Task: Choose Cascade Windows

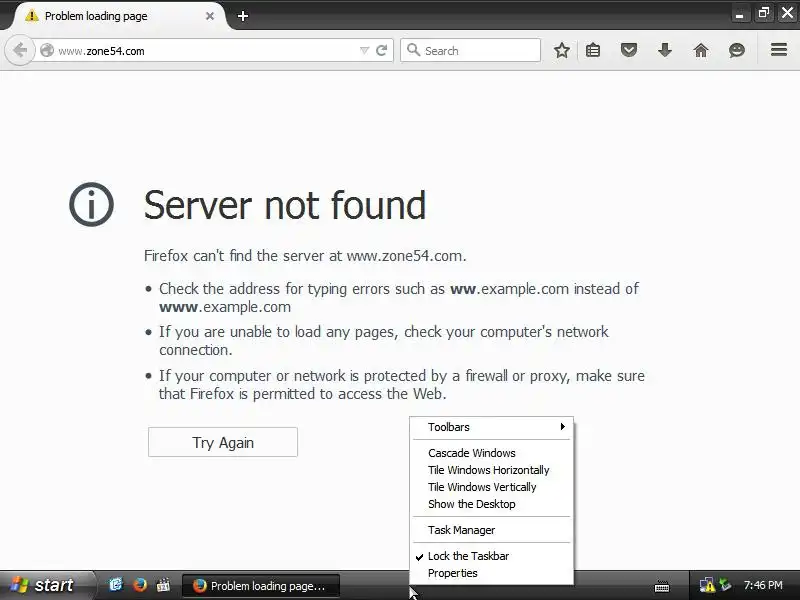Action: [492, 453]
